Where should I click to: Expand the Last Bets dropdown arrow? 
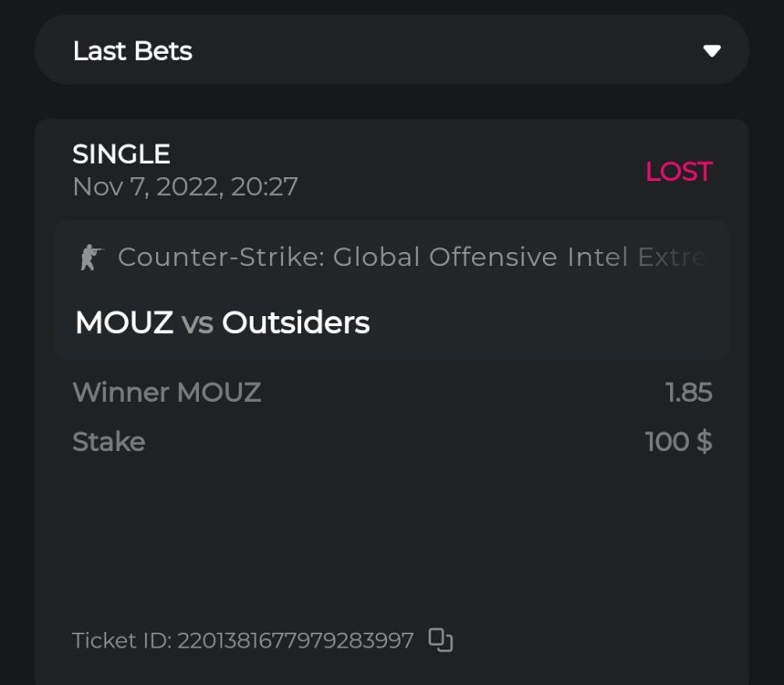click(712, 51)
